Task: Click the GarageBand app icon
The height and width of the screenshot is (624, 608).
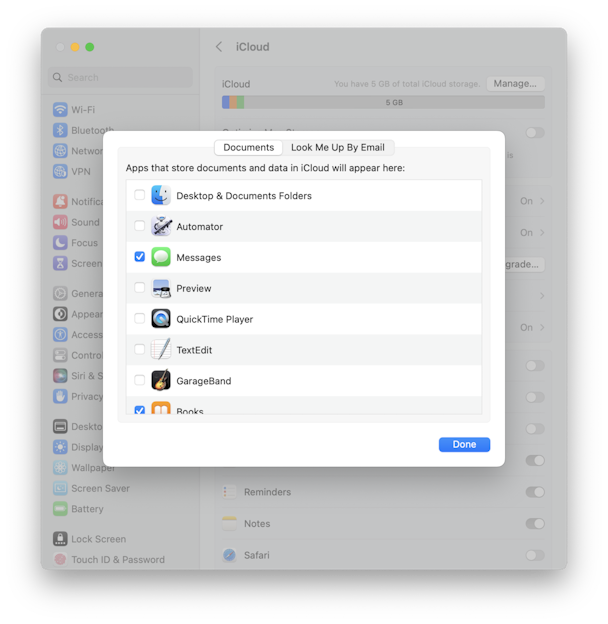Action: click(x=161, y=380)
